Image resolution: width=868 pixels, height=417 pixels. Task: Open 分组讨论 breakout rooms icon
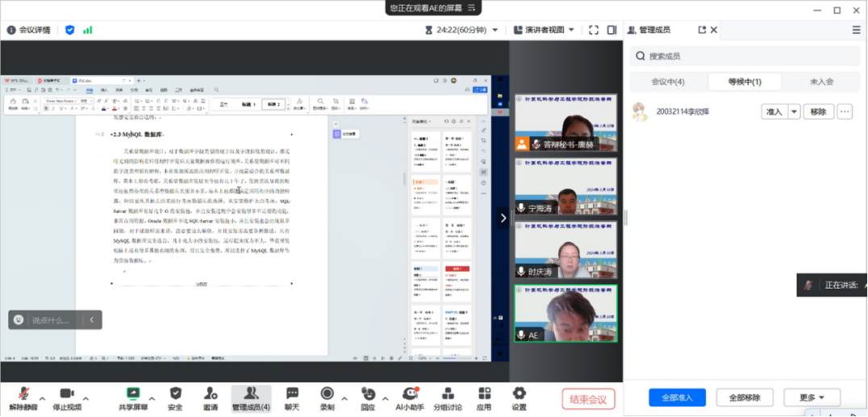click(x=448, y=394)
